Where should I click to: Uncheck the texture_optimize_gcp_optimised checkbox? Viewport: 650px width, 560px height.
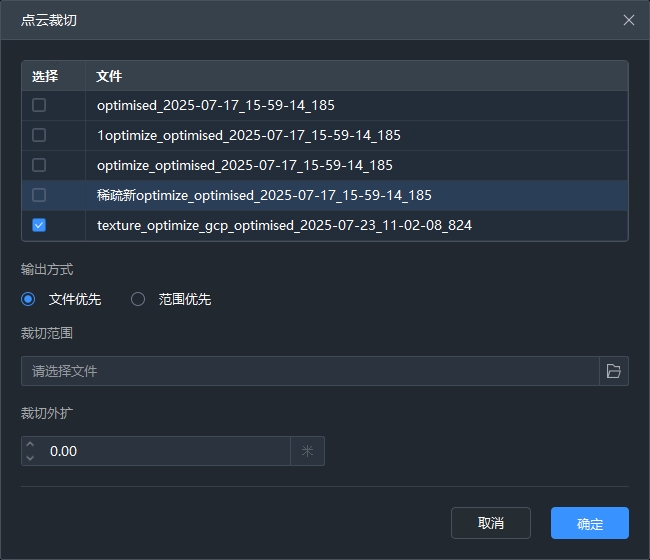[39, 225]
